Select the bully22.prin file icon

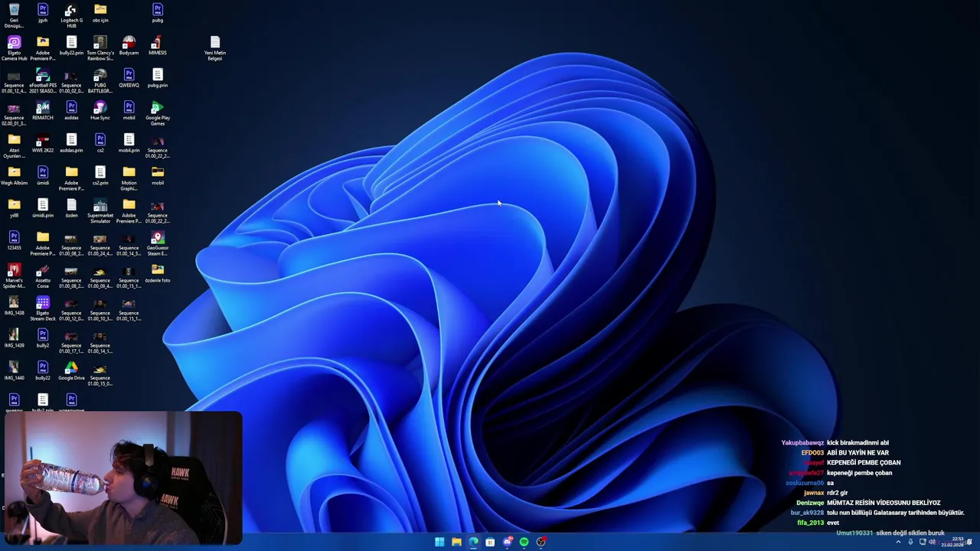tap(71, 46)
